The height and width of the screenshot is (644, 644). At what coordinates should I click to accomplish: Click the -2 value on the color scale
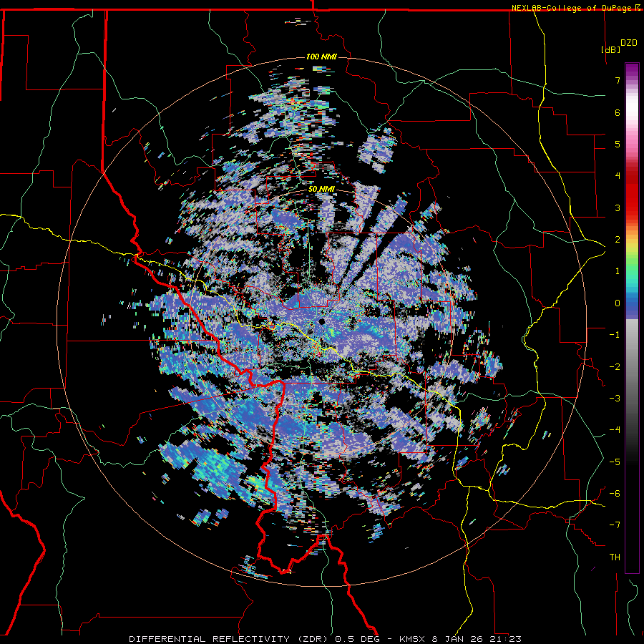click(615, 367)
